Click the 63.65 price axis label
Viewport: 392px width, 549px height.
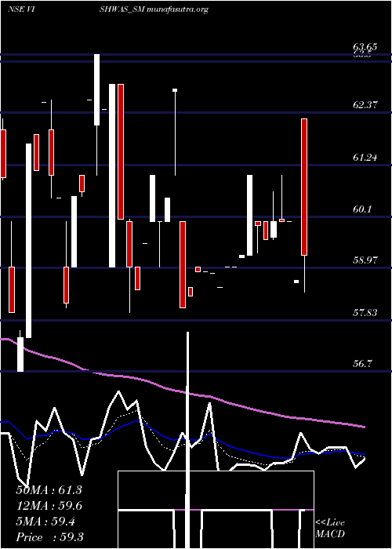pyautogui.click(x=365, y=47)
